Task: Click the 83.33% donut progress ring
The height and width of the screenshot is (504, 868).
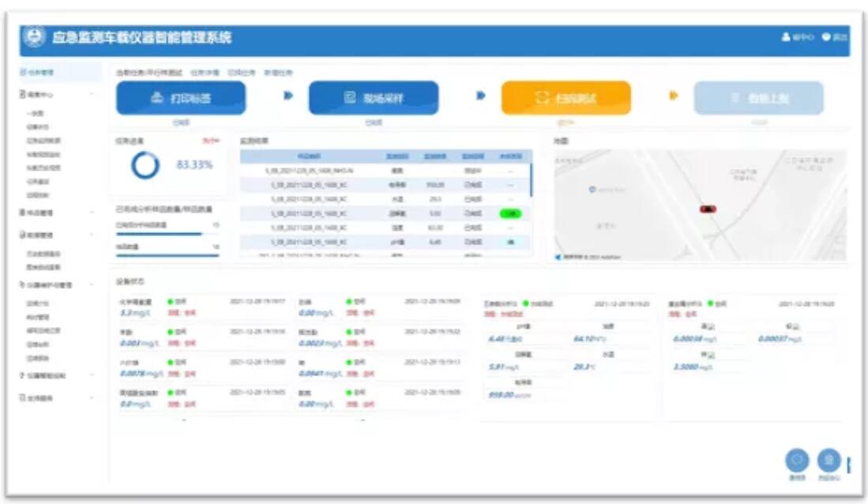Action: 145,165
